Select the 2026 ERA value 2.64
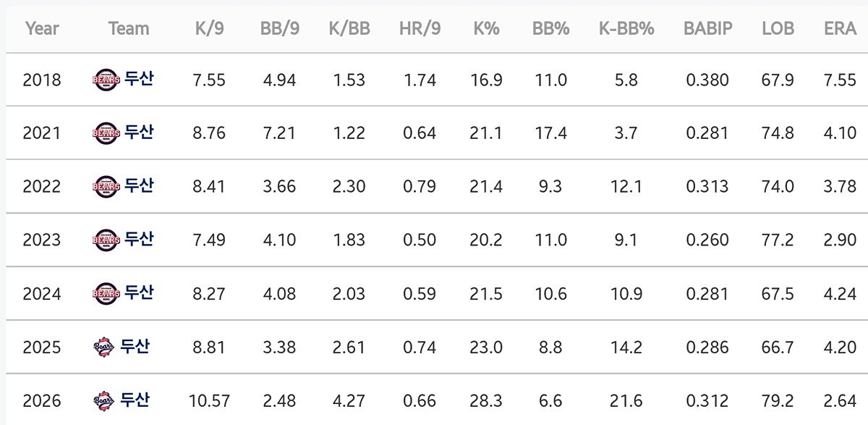The width and height of the screenshot is (868, 425). (841, 400)
